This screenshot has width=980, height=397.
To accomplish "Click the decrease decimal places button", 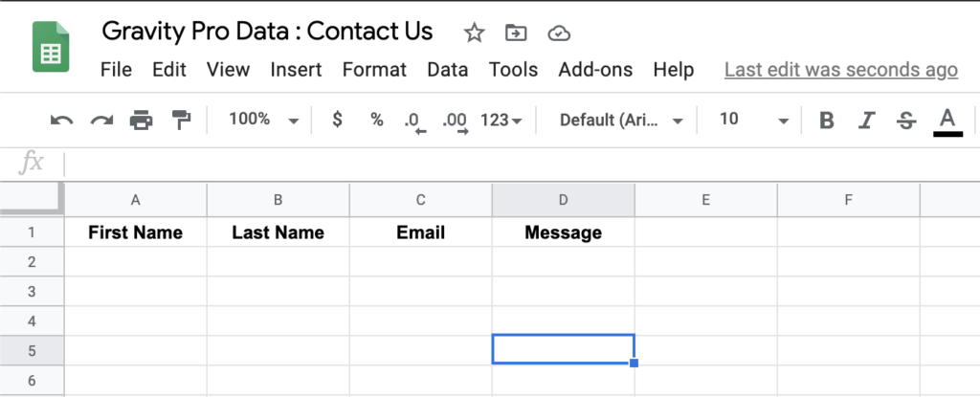I will click(x=413, y=121).
